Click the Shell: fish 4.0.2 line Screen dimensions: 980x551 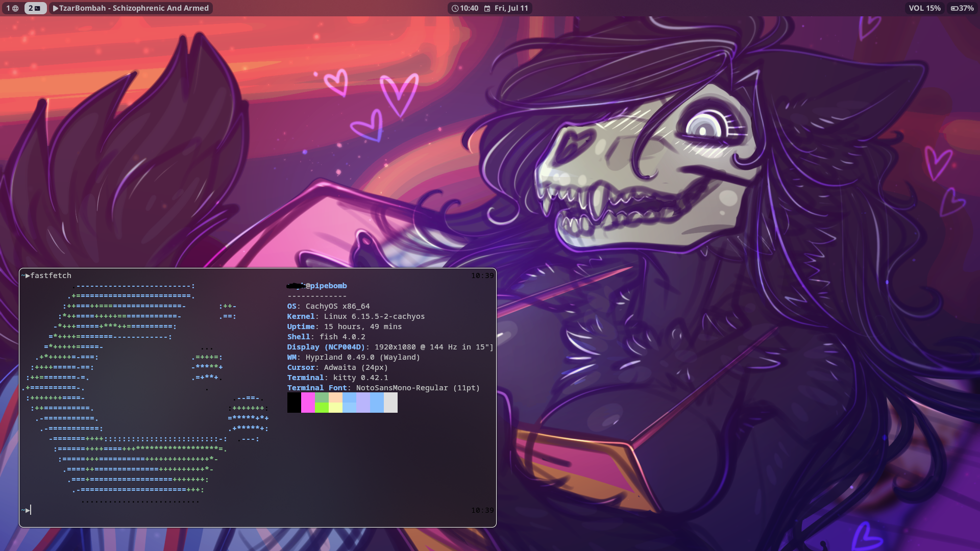click(326, 337)
